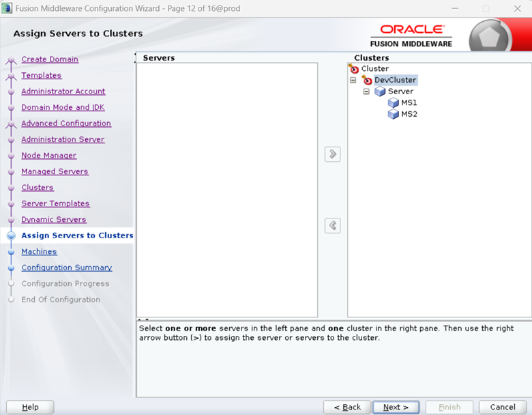Go to the Server Templates step
532x415 pixels.
click(x=56, y=203)
